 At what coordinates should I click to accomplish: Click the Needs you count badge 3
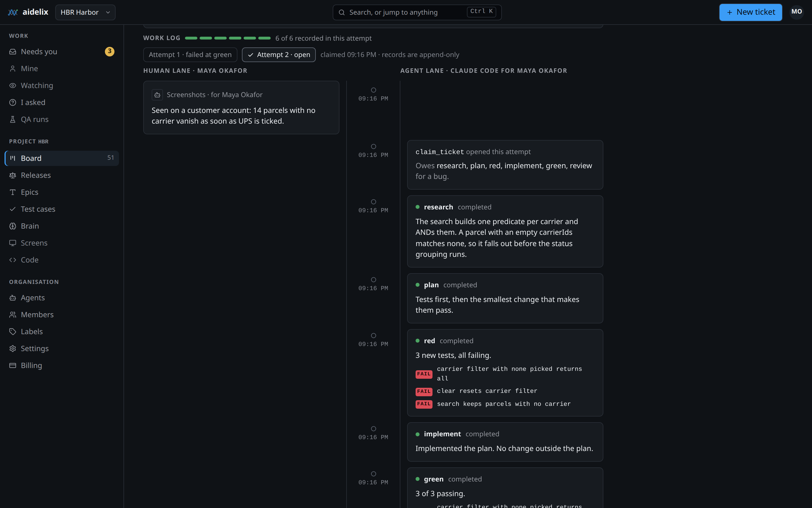tap(110, 51)
